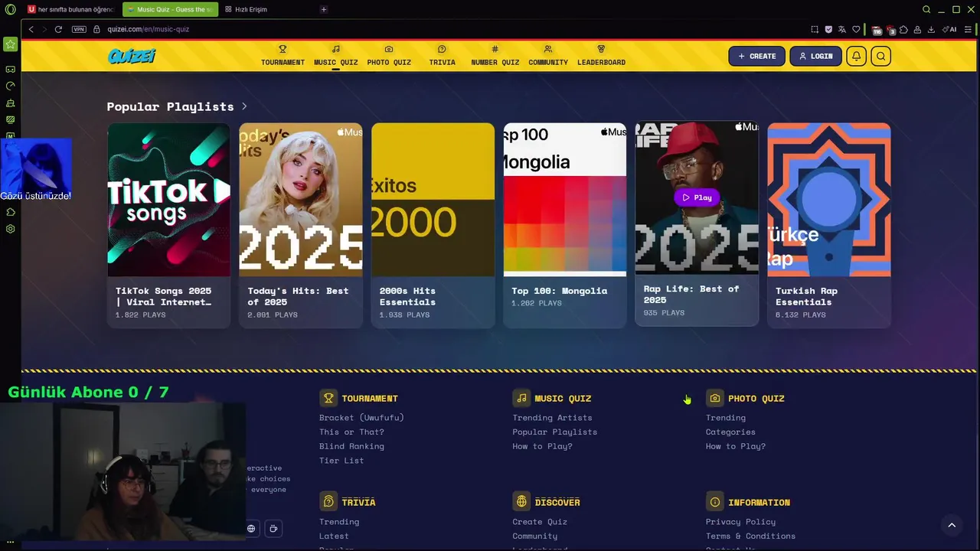The width and height of the screenshot is (980, 551).
Task: Open the AI assistant button in toolbar
Action: (949, 29)
